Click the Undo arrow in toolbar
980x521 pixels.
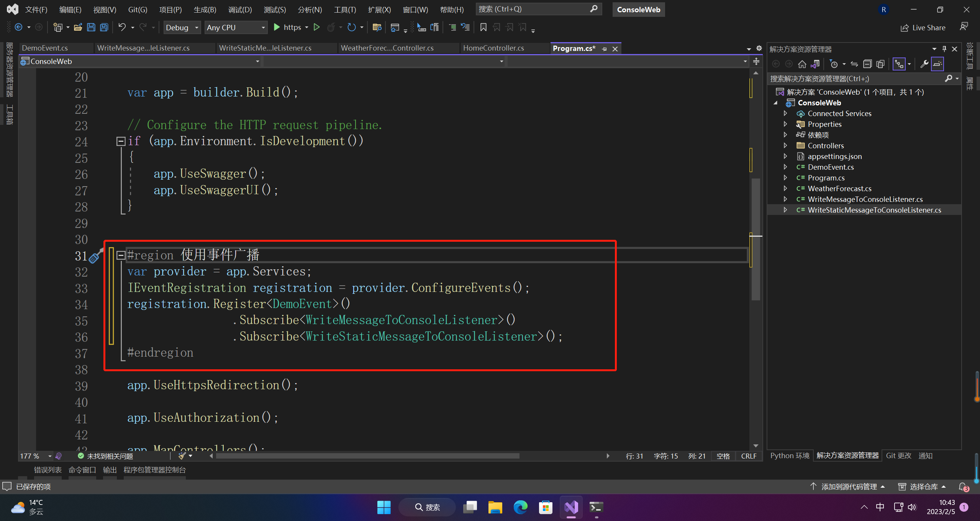click(122, 27)
